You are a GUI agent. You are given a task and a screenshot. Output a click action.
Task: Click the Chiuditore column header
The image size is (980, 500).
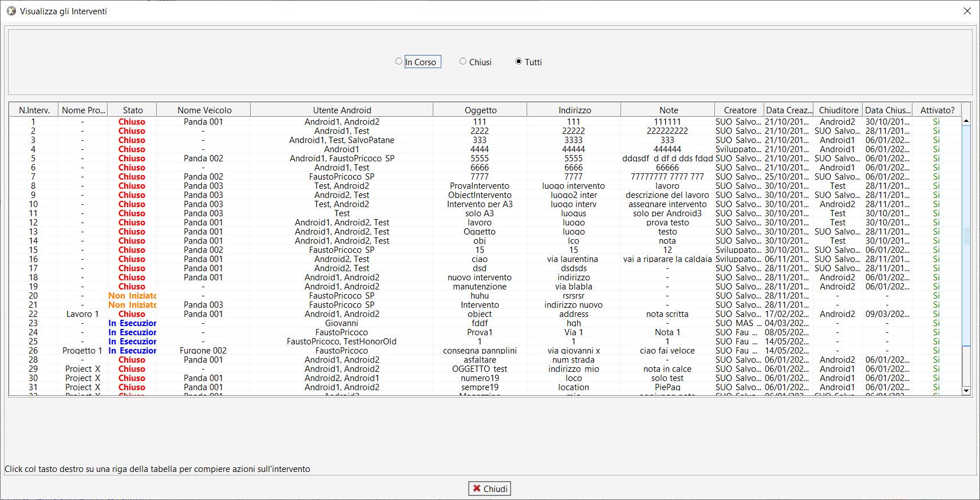click(x=838, y=110)
